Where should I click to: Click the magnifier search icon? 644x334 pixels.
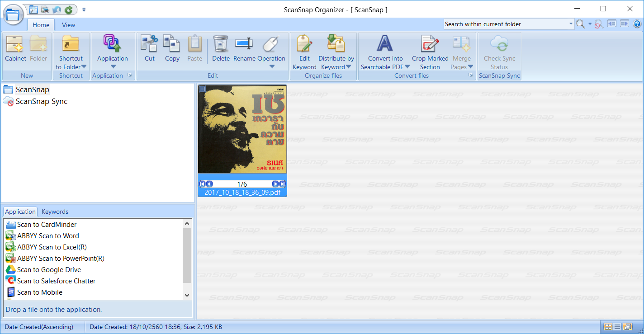(580, 24)
